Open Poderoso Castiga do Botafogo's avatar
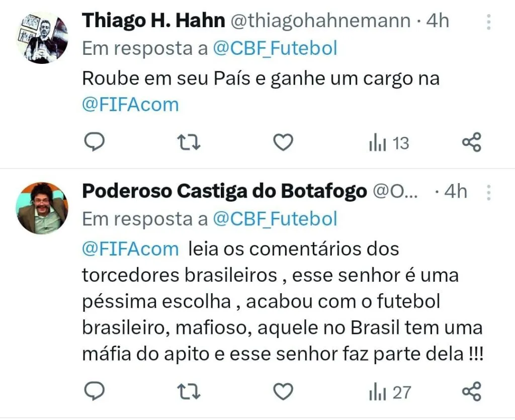The height and width of the screenshot is (420, 515). (42, 208)
